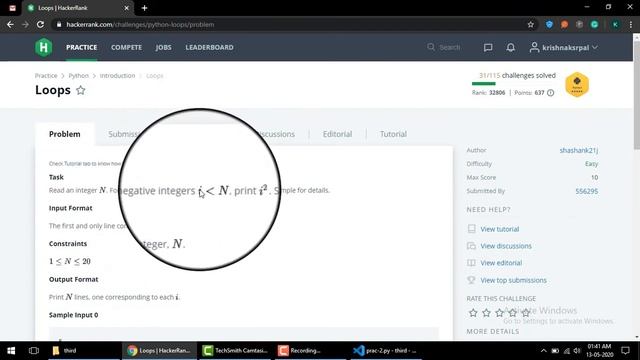640x360 pixels.
Task: Rate challenge with the second star
Action: click(x=486, y=313)
